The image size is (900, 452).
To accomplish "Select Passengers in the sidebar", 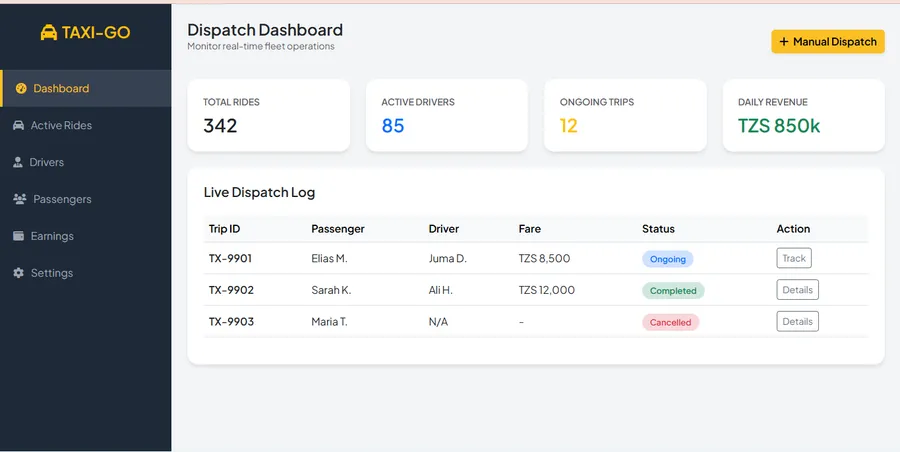I will [x=86, y=199].
